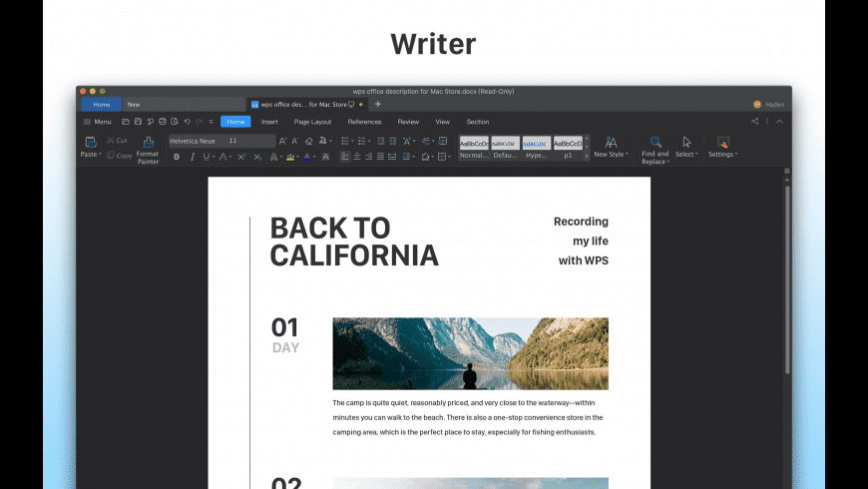Decrease font size with A- icon
Viewport: 868px width, 489px height.
point(295,142)
